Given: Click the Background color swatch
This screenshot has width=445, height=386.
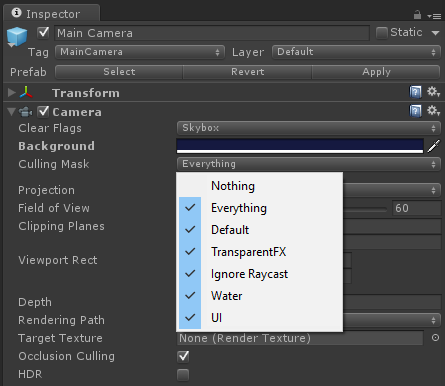Looking at the screenshot, I should pos(300,146).
